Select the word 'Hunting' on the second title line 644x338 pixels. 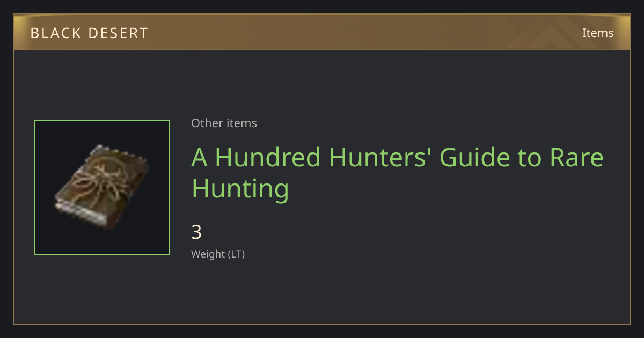(240, 189)
